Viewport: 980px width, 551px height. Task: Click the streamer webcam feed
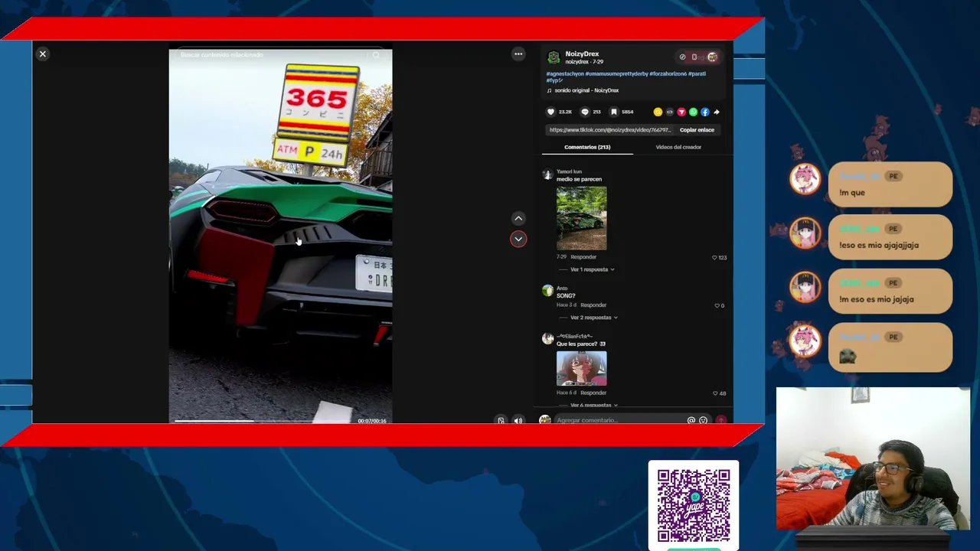tap(873, 458)
